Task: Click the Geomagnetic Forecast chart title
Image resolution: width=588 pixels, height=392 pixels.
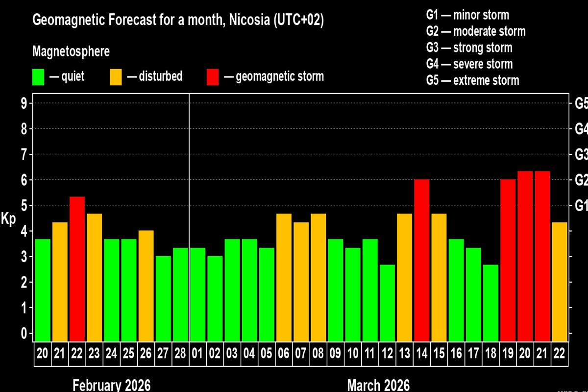Action: pyautogui.click(x=178, y=21)
